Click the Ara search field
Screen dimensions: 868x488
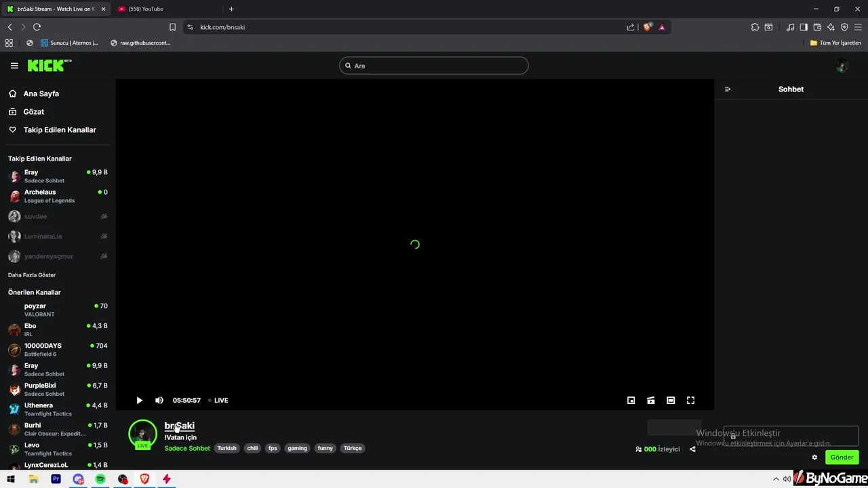[434, 66]
